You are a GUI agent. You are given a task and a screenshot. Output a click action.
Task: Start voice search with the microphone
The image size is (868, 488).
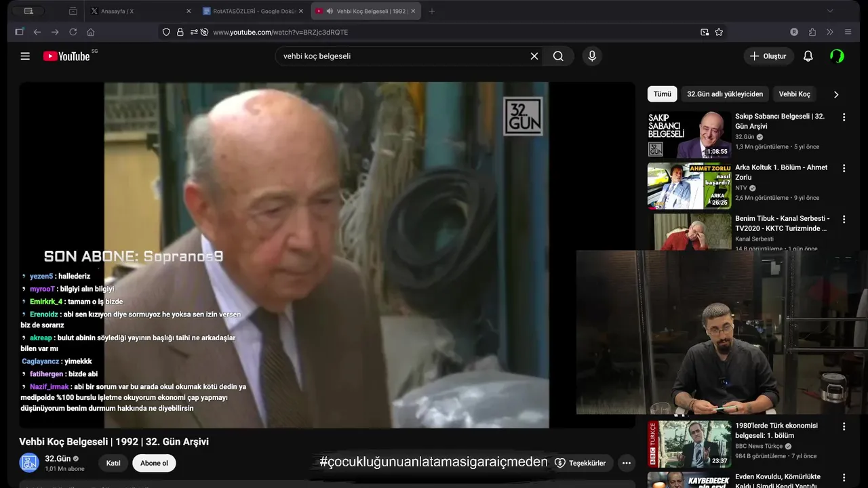(x=592, y=56)
